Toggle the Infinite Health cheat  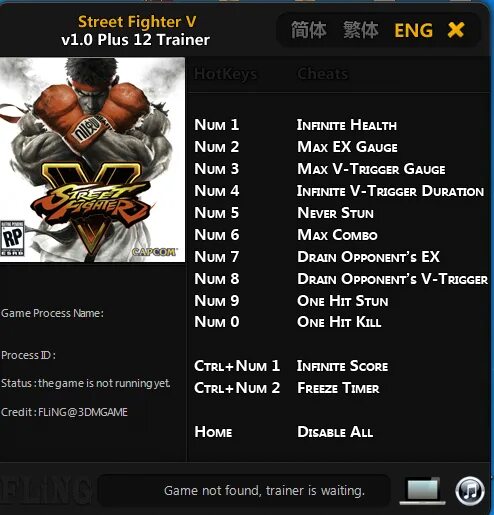click(347, 125)
